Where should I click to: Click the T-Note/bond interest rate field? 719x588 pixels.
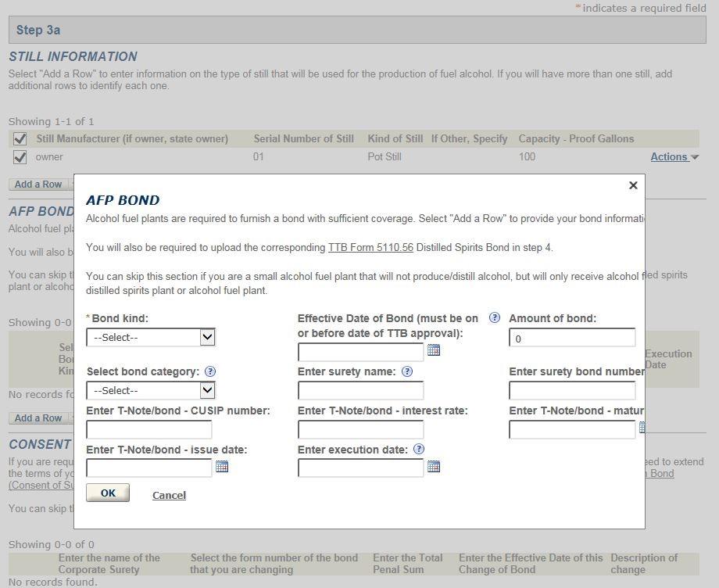360,429
